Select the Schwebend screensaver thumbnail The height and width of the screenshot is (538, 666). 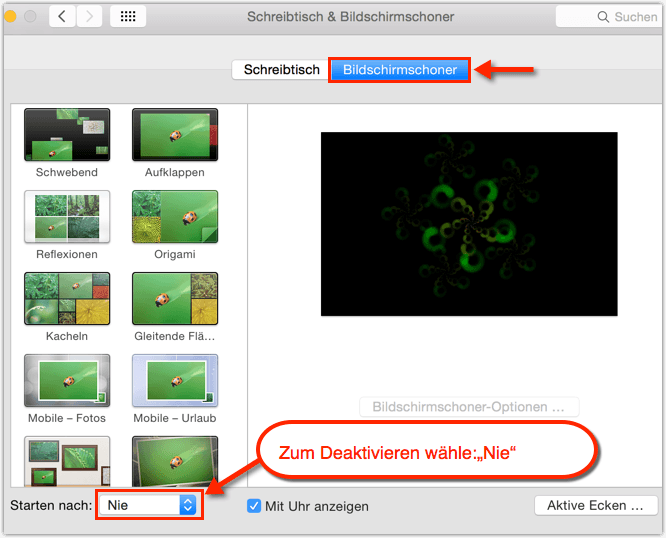(67, 135)
